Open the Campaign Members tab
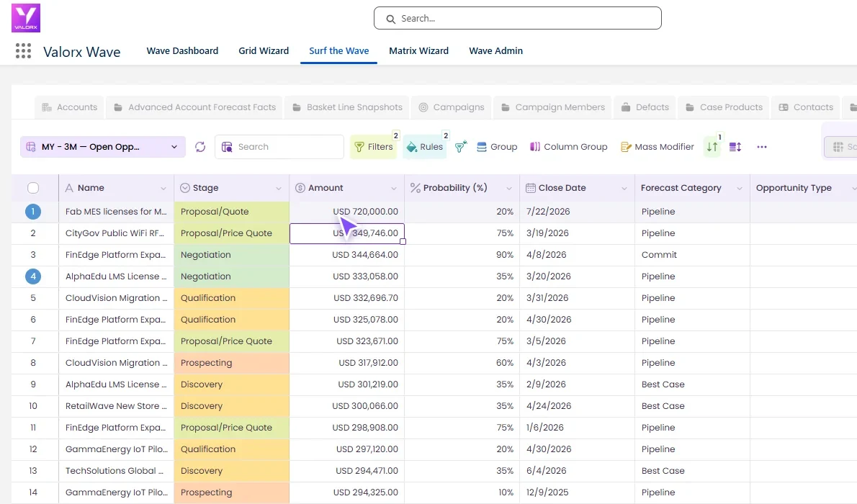The image size is (857, 504). (x=553, y=107)
